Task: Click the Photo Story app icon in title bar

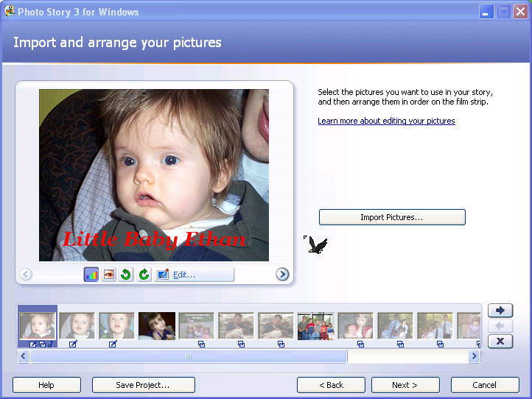Action: click(9, 11)
